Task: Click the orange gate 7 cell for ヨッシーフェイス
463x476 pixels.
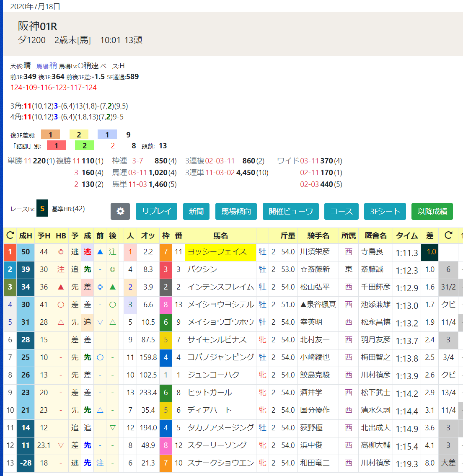Action: (x=166, y=252)
